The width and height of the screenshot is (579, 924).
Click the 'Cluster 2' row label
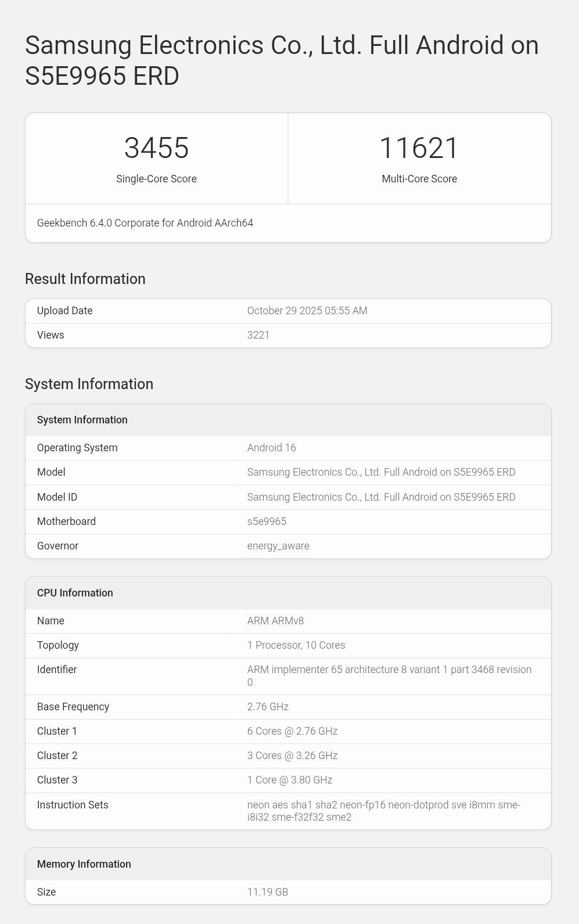point(57,756)
